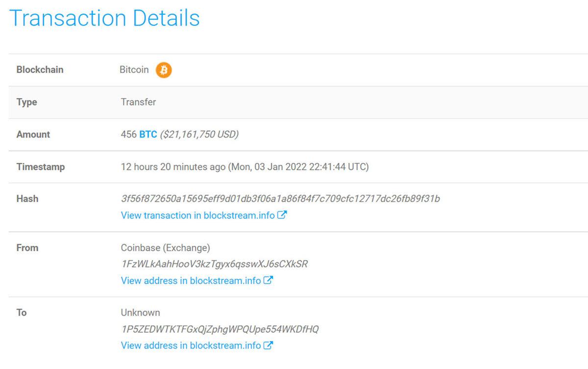Screen dimensions: 588x369
Task: Click the Bitcoin logo icon
Action: click(x=163, y=70)
